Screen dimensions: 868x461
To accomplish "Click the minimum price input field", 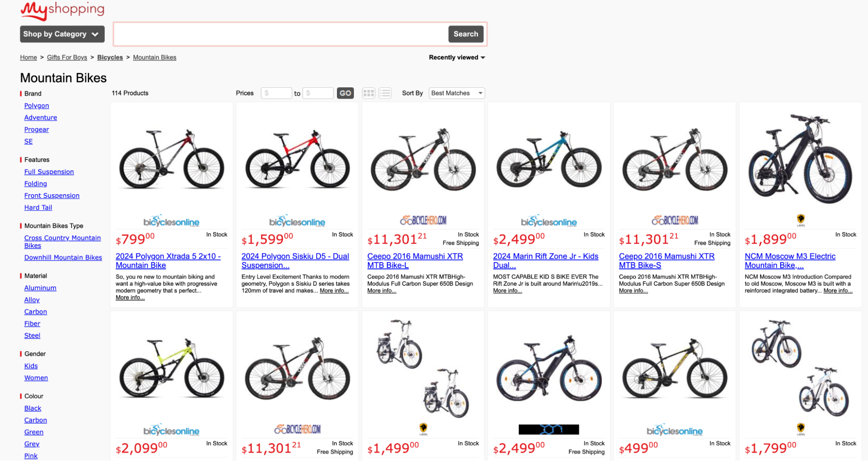I will [x=276, y=93].
